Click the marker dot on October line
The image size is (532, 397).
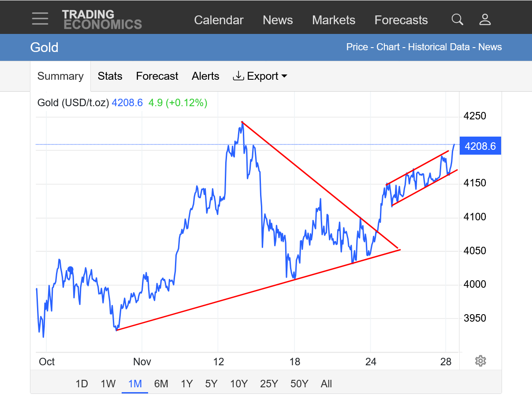pyautogui.click(x=70, y=269)
